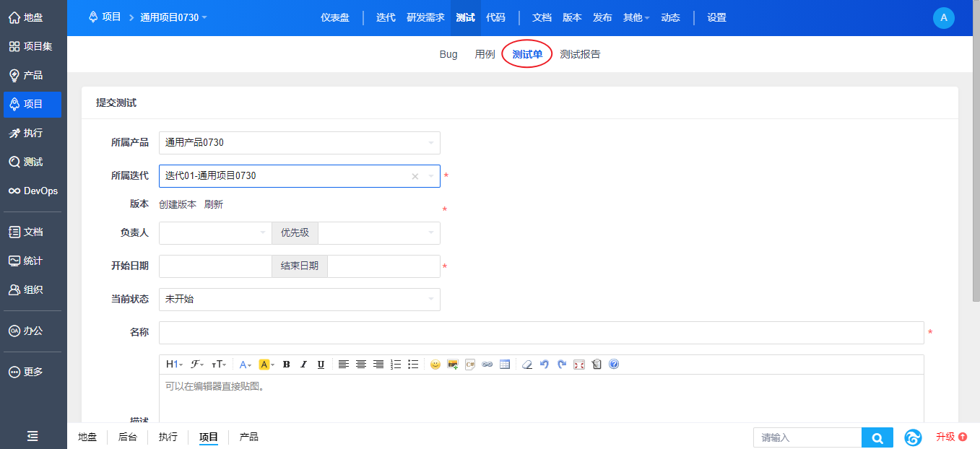Click the 名称 input field
Viewport: 980px width, 449px height.
tap(541, 333)
